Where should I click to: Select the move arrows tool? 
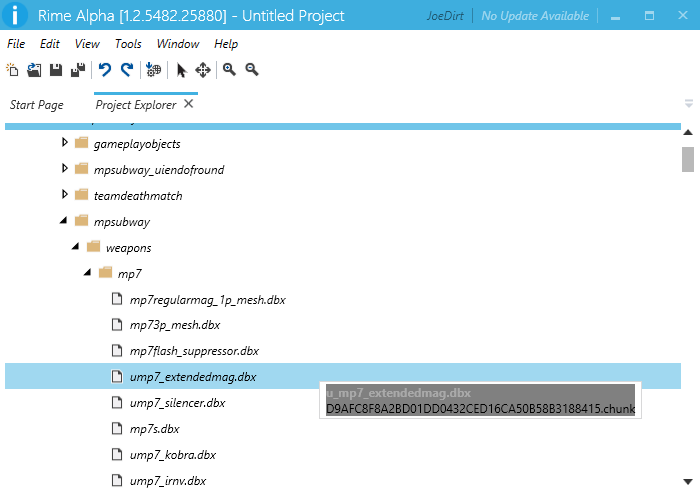[203, 70]
